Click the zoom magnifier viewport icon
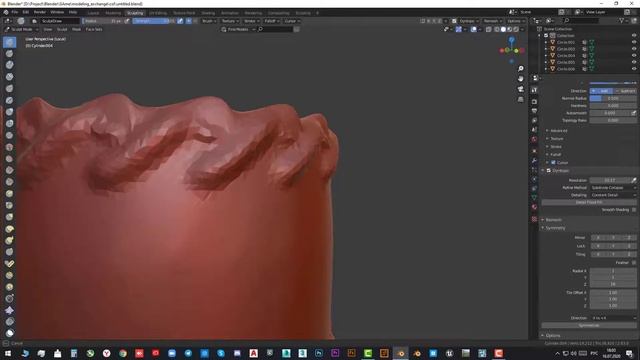Screen dimensions: 640x360 pyautogui.click(x=520, y=69)
